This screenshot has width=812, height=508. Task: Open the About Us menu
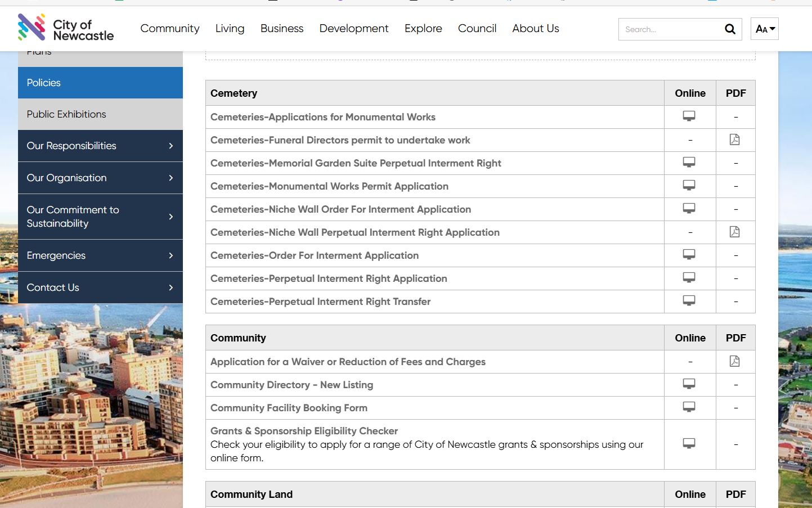pos(536,28)
